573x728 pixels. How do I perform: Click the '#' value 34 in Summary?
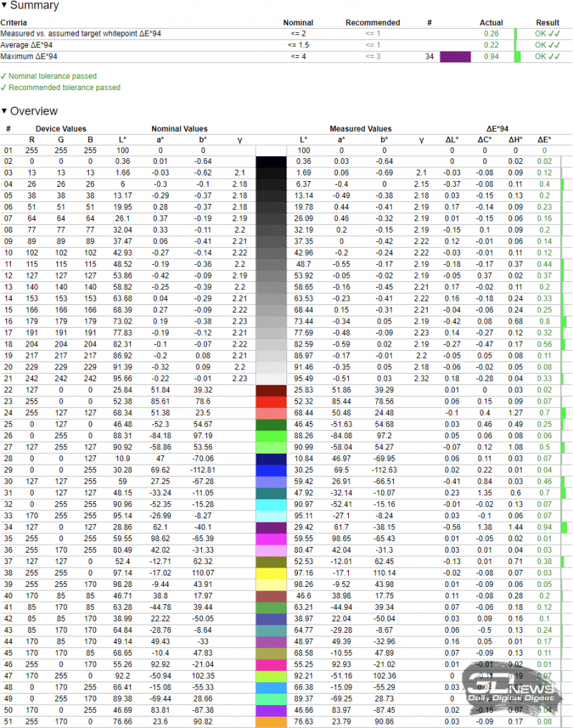coord(430,57)
